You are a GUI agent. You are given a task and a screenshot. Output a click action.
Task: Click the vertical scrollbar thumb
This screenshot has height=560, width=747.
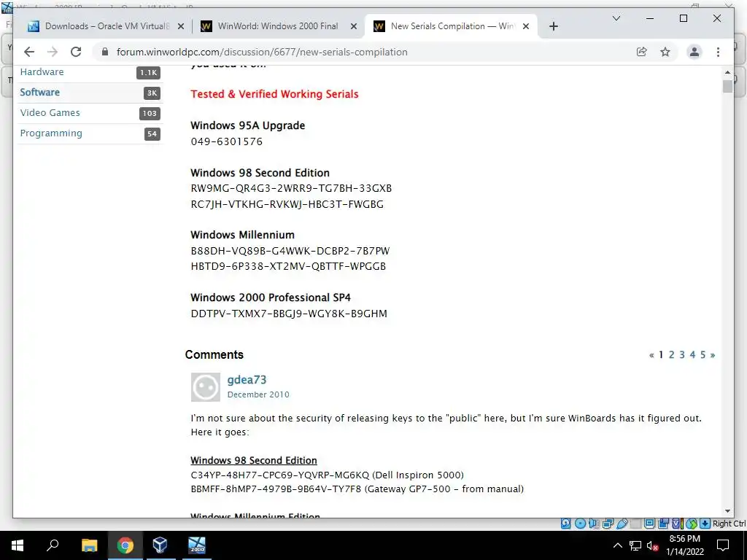click(727, 86)
